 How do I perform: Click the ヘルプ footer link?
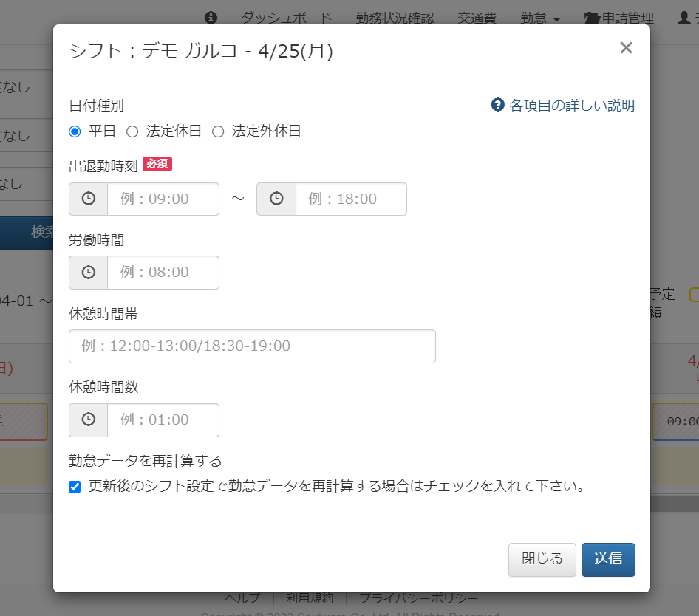(242, 598)
